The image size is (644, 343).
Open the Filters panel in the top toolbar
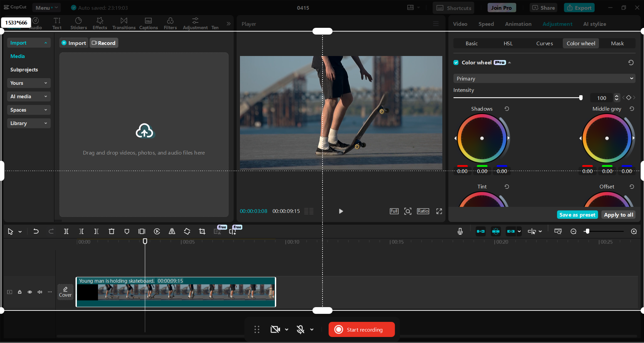170,23
